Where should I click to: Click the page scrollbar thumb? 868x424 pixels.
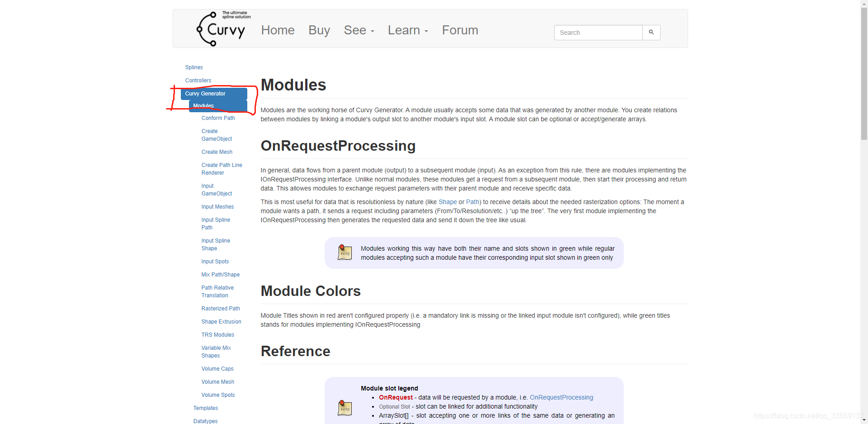coord(864,73)
